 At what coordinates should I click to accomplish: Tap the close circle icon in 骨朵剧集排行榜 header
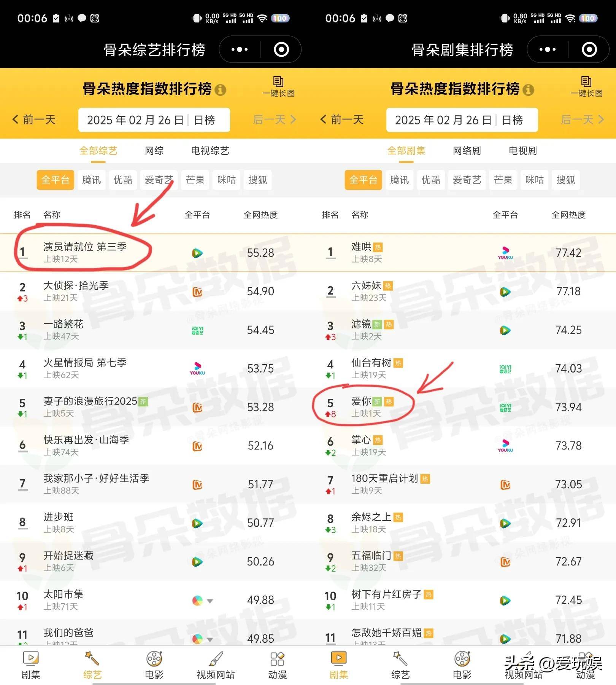589,49
